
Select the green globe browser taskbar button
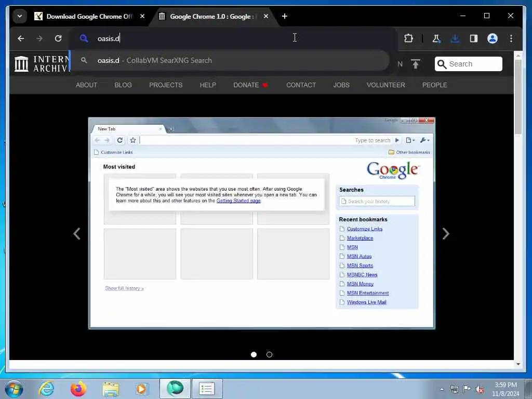(175, 389)
